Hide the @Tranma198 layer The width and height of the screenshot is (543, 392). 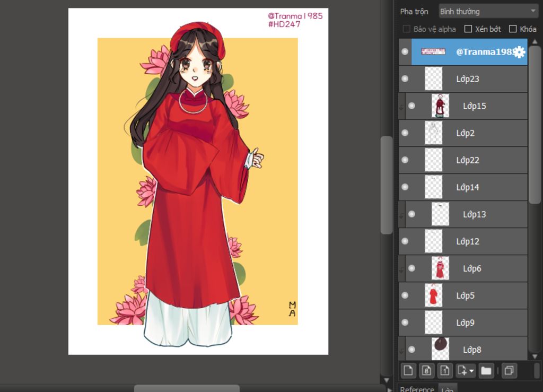[405, 51]
